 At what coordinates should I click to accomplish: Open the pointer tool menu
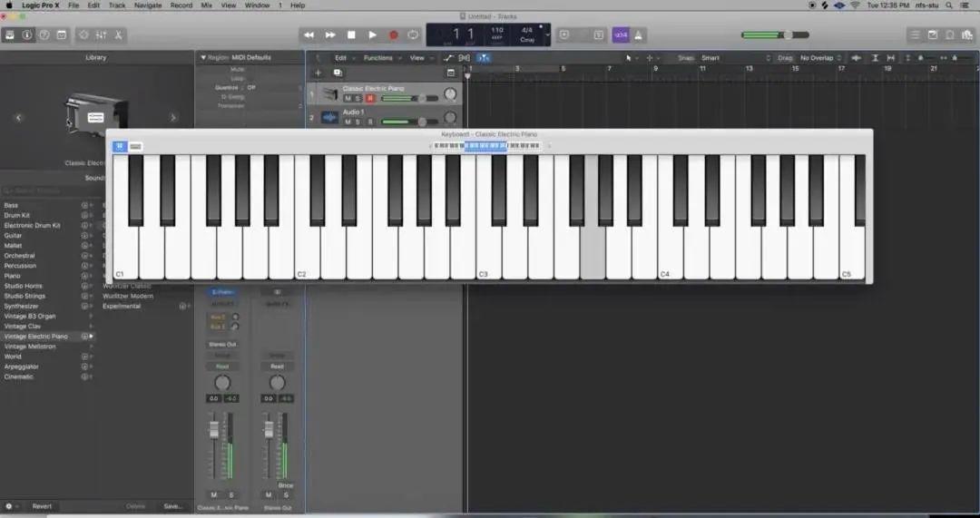pos(630,58)
